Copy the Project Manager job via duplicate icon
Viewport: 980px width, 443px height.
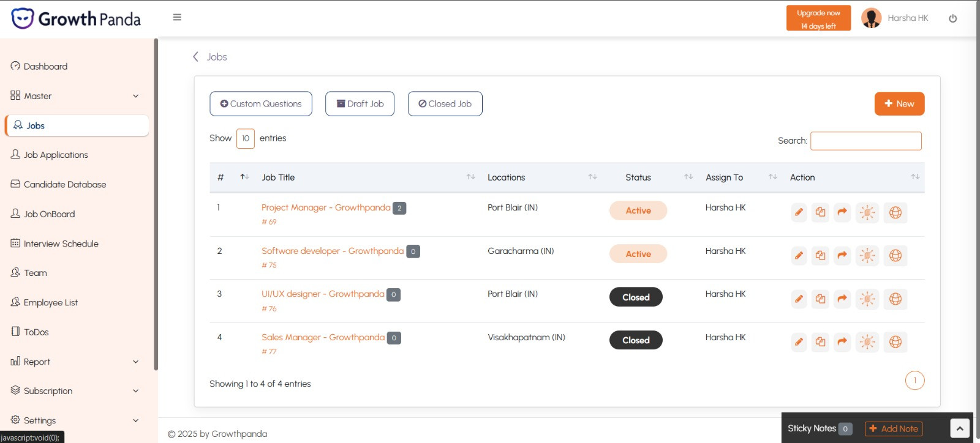[820, 212]
